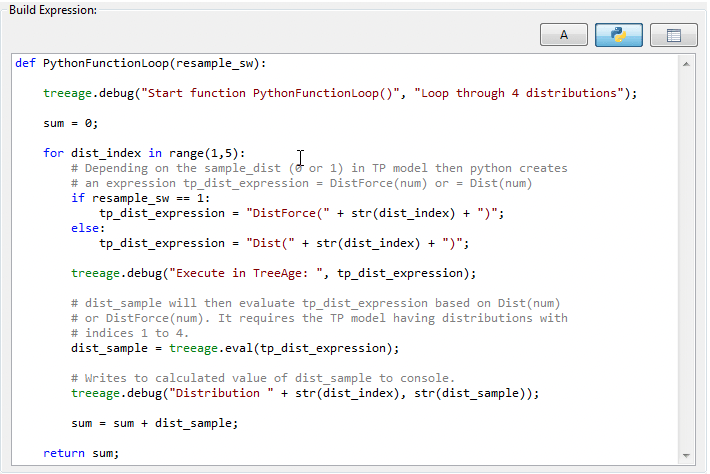Screen dimensions: 710x474
Task: Click the "Loop through 4 distributions" string
Action: pos(519,93)
